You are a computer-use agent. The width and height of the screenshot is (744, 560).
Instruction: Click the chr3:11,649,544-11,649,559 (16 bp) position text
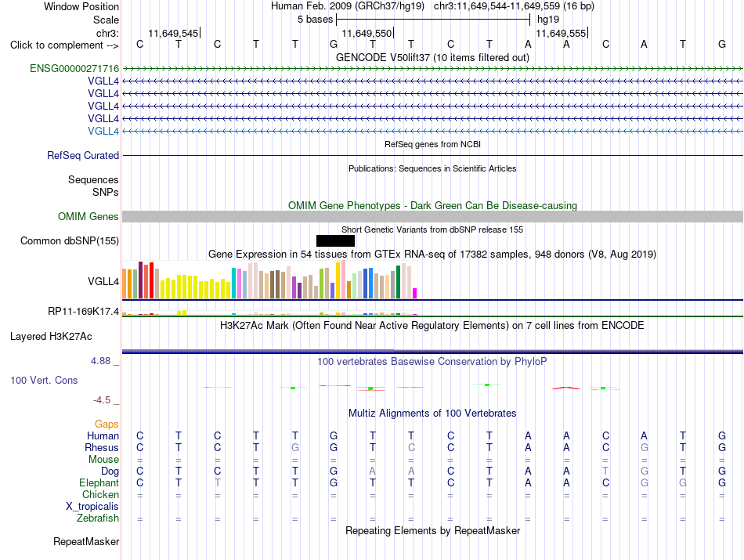[514, 6]
